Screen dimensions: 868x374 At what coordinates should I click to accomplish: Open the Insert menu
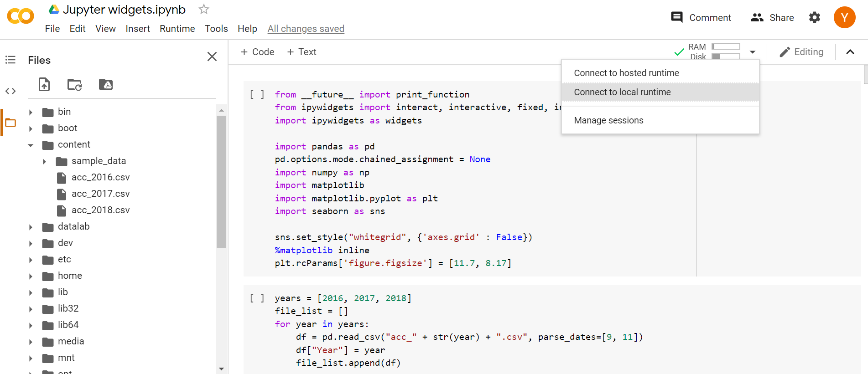click(138, 29)
